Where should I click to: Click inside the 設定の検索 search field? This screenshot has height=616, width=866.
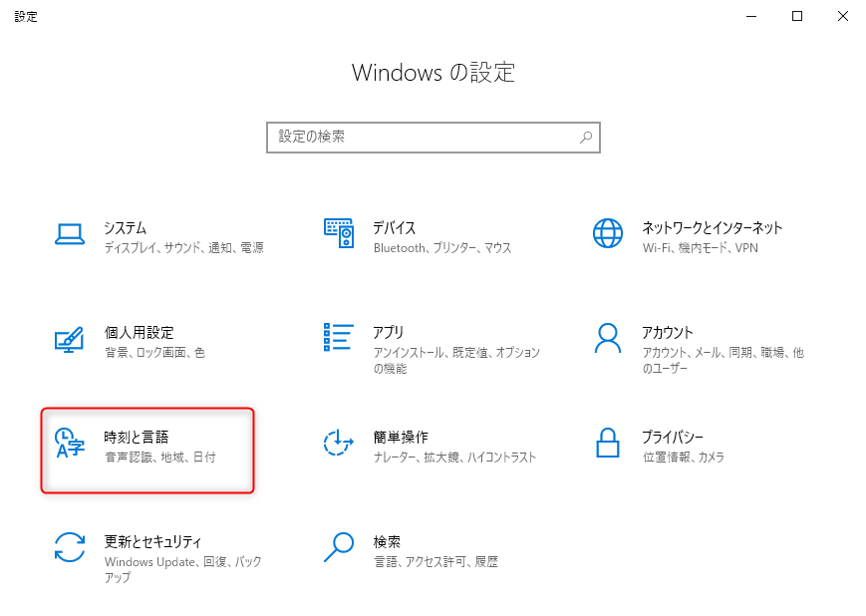coord(424,138)
